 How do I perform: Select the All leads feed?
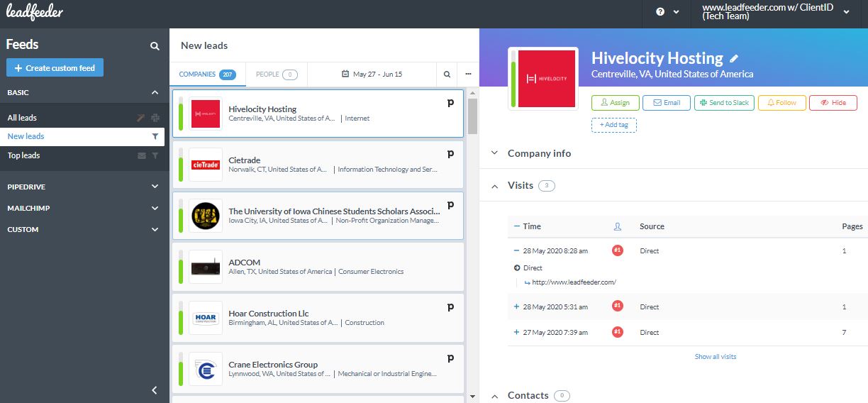pyautogui.click(x=22, y=118)
